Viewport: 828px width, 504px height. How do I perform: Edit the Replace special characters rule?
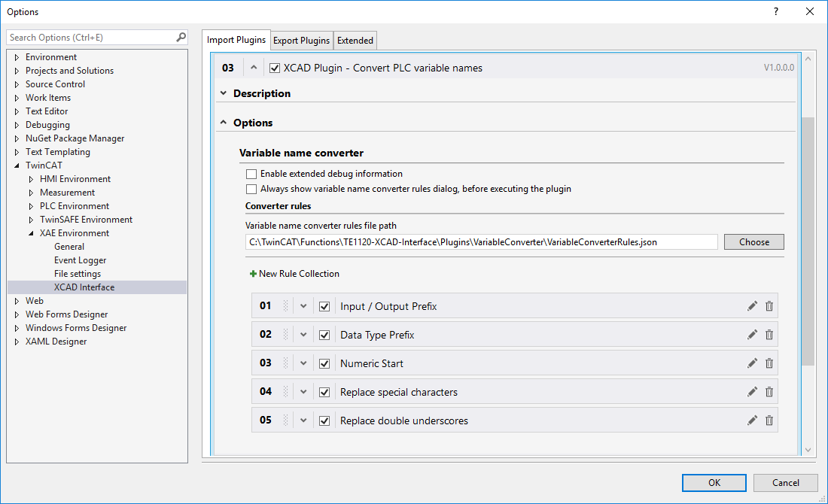752,392
